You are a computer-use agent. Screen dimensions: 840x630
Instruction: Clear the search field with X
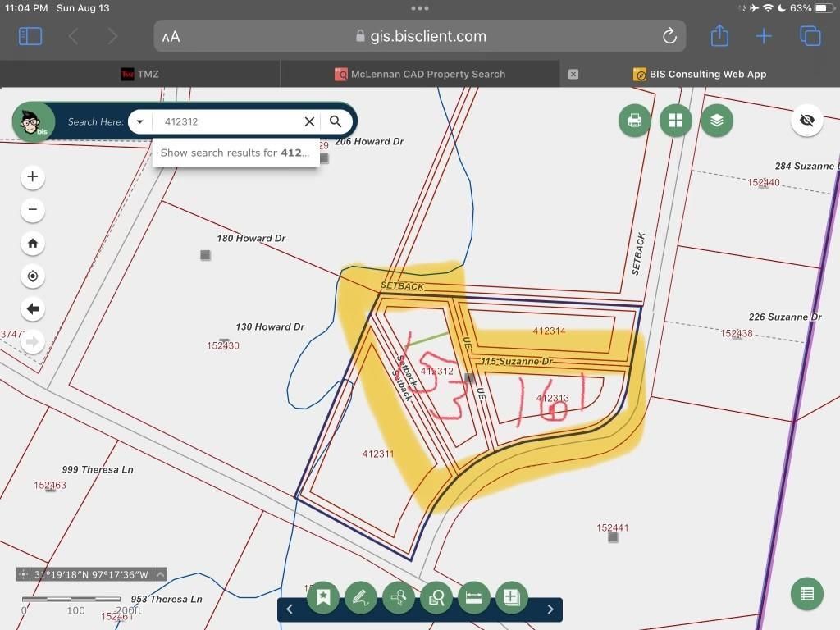(x=309, y=121)
